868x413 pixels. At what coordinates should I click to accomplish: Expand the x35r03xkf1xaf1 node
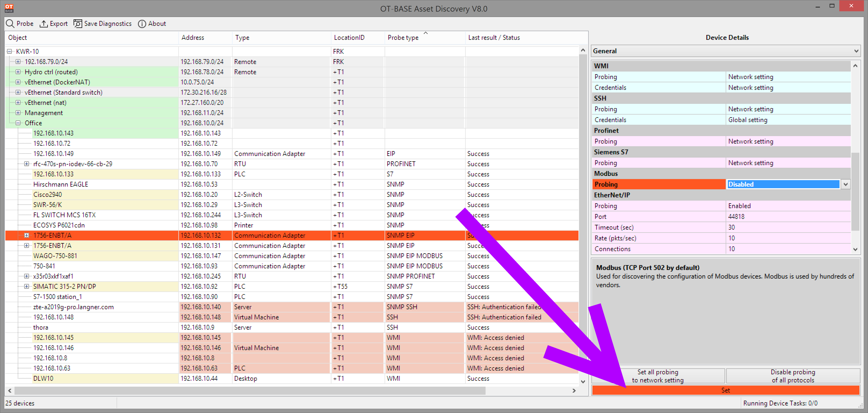tap(27, 276)
